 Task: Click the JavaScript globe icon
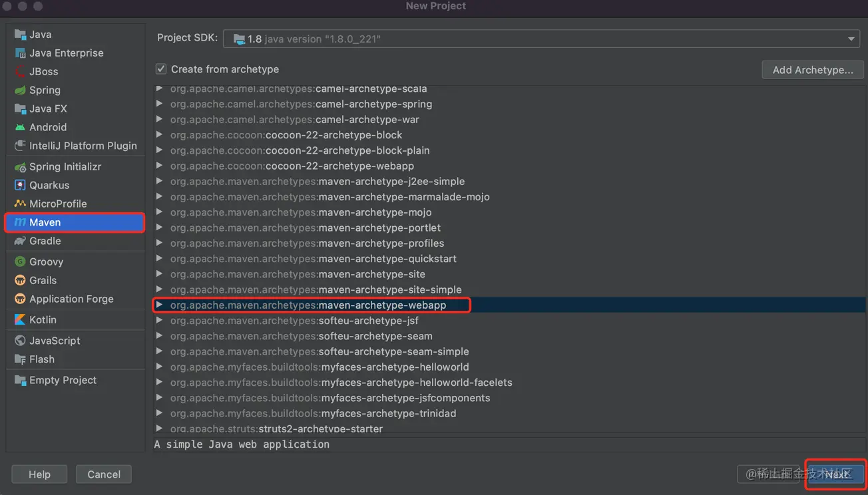click(x=20, y=341)
